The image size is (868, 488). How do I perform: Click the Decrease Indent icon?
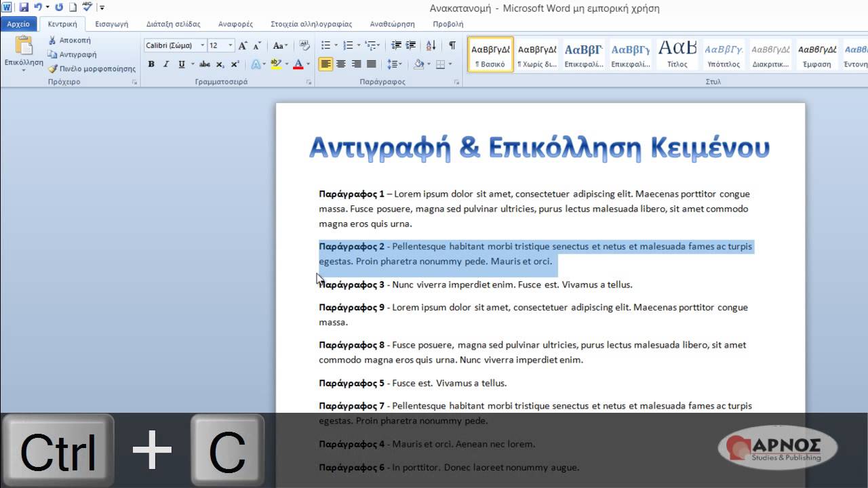pos(396,45)
